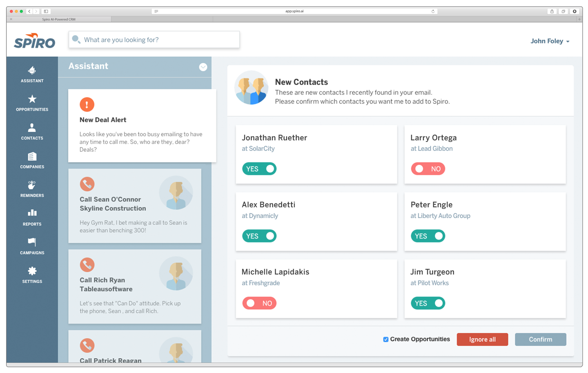588x373 pixels.
Task: Go back using the browser back arrow
Action: point(29,11)
